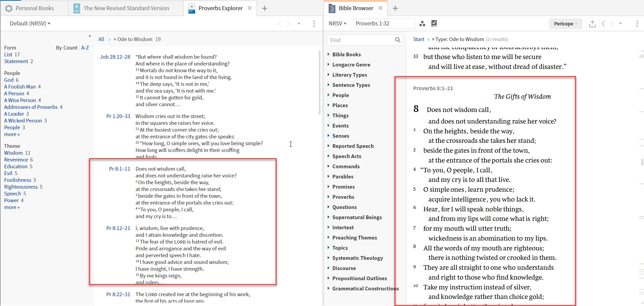Select the Bible Browser tab
The height and width of the screenshot is (306, 644).
356,8
